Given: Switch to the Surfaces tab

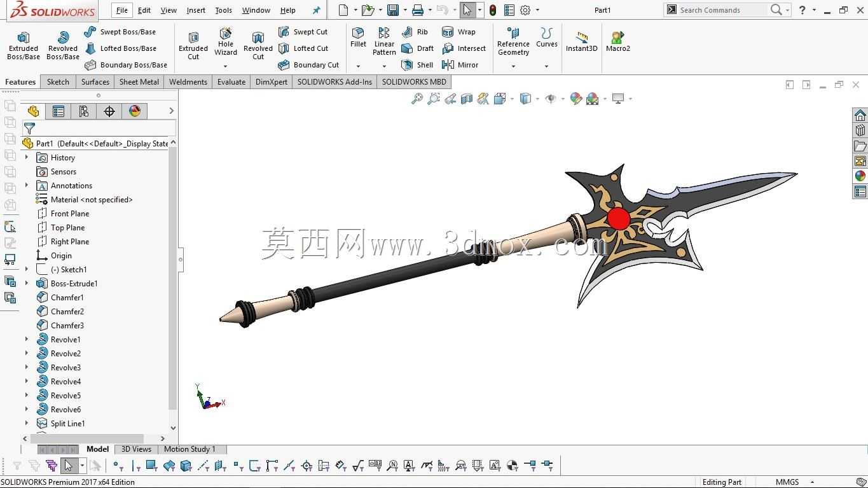Looking at the screenshot, I should click(95, 81).
